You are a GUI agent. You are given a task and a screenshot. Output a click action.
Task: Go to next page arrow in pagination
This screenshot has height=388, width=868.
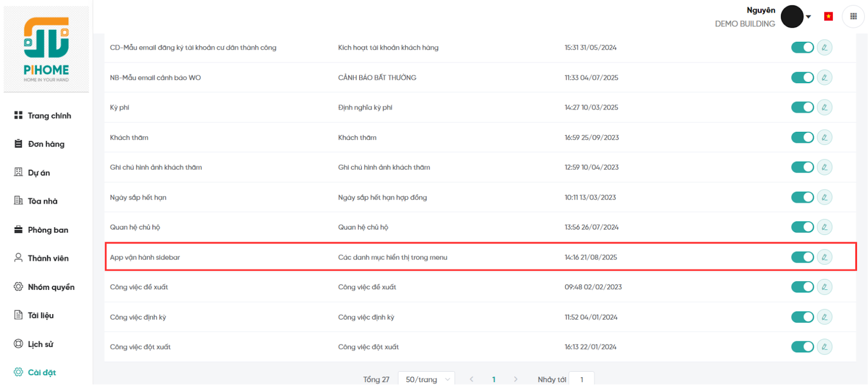[x=515, y=379]
